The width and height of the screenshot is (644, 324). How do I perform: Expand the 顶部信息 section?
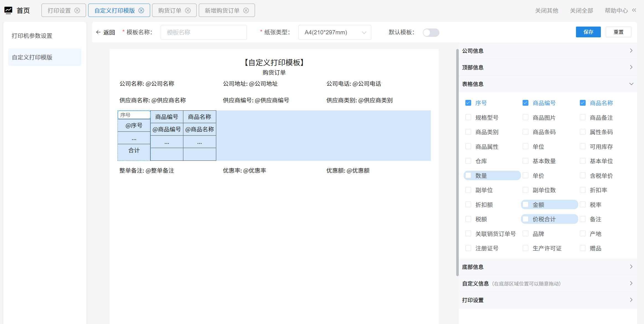(x=547, y=68)
